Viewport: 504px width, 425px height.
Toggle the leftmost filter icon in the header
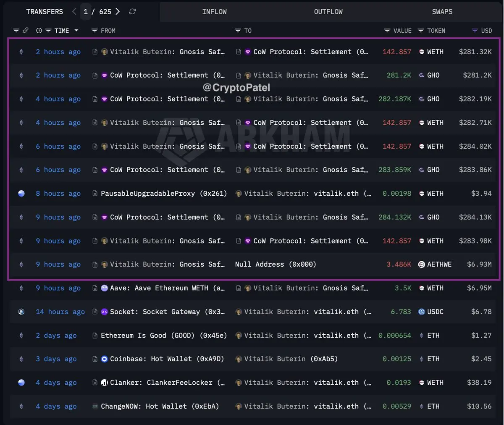(16, 31)
